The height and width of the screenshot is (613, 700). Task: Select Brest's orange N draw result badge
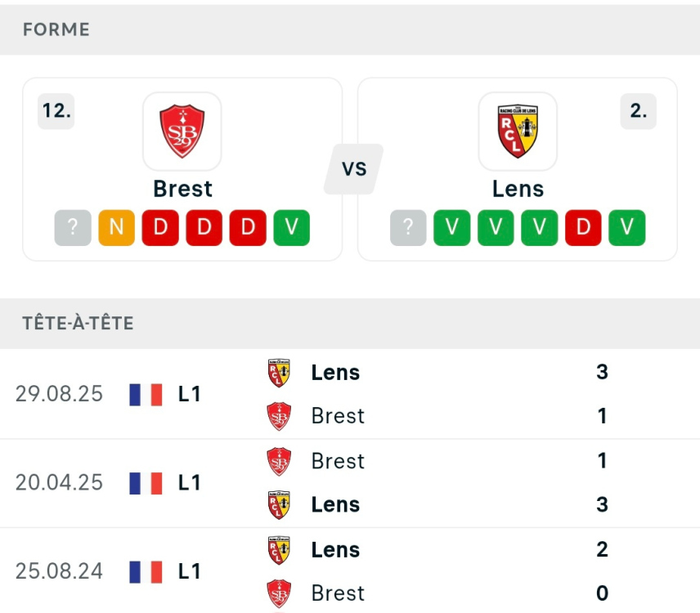(x=116, y=228)
